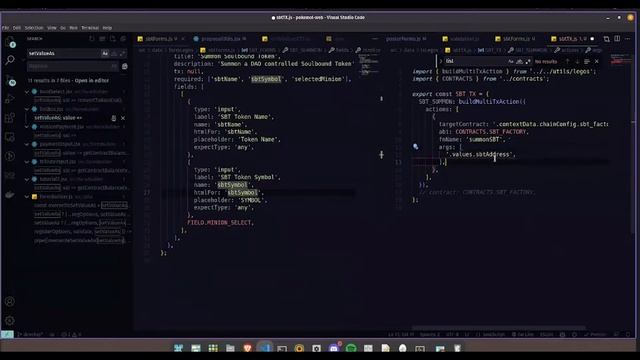
Task: Go to next match in find widget
Action: pos(577,61)
